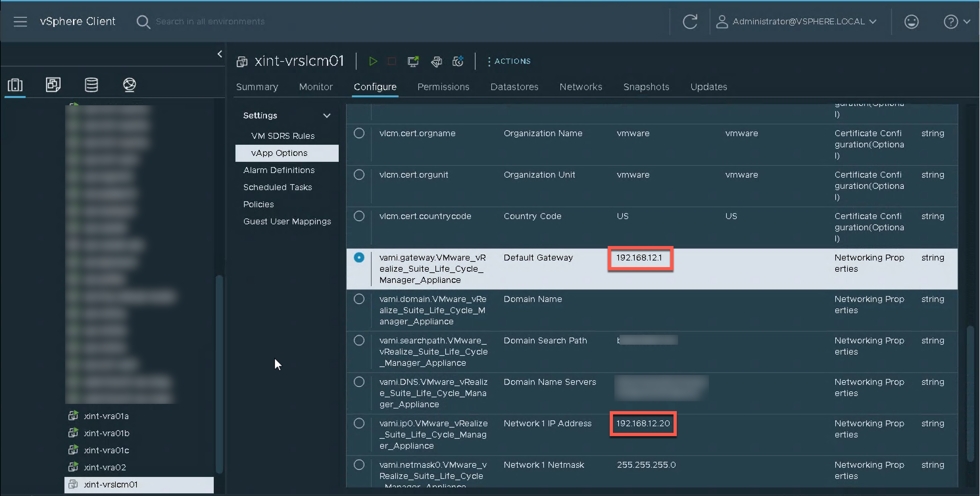Open Policies settings
Viewport: 980px width, 496px height.
258,204
